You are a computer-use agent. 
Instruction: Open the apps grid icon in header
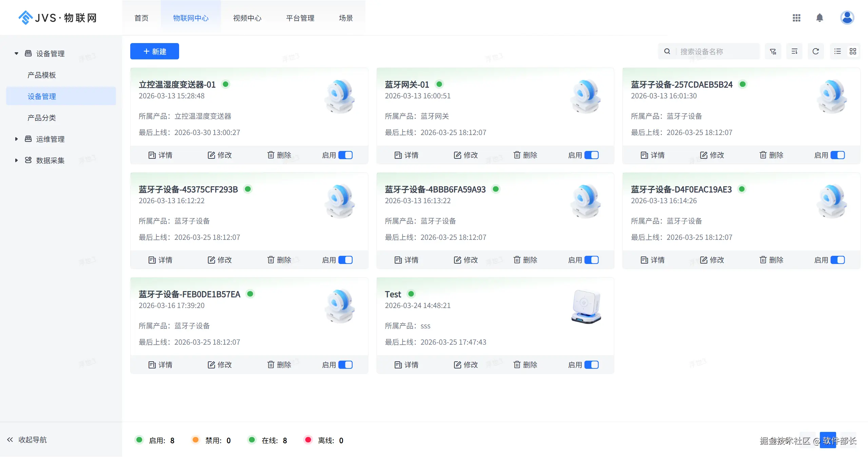pyautogui.click(x=796, y=18)
